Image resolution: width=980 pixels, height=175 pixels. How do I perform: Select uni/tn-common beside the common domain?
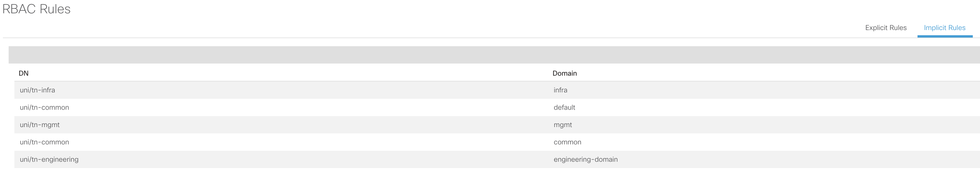point(44,142)
